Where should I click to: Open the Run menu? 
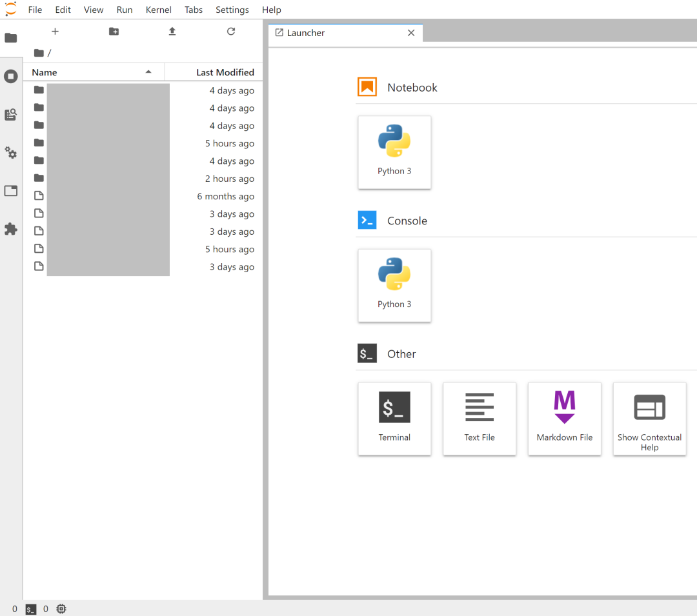click(x=125, y=10)
